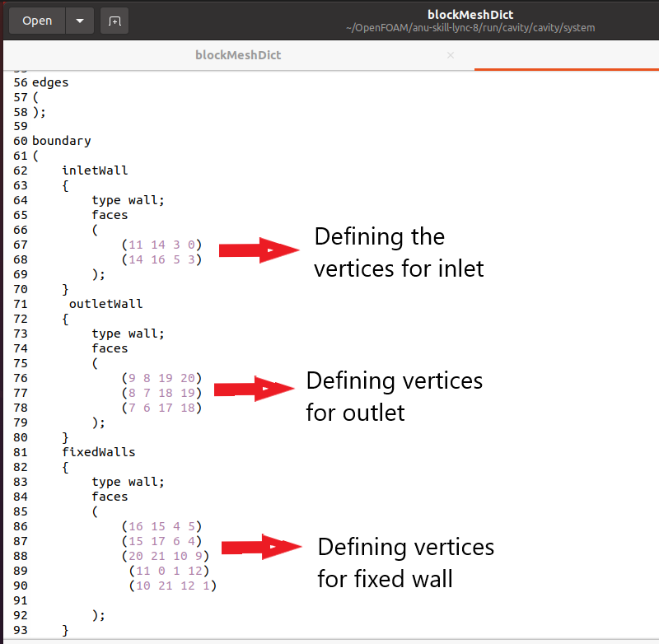
Task: Expand the recent files dropdown arrow
Action: pos(79,21)
